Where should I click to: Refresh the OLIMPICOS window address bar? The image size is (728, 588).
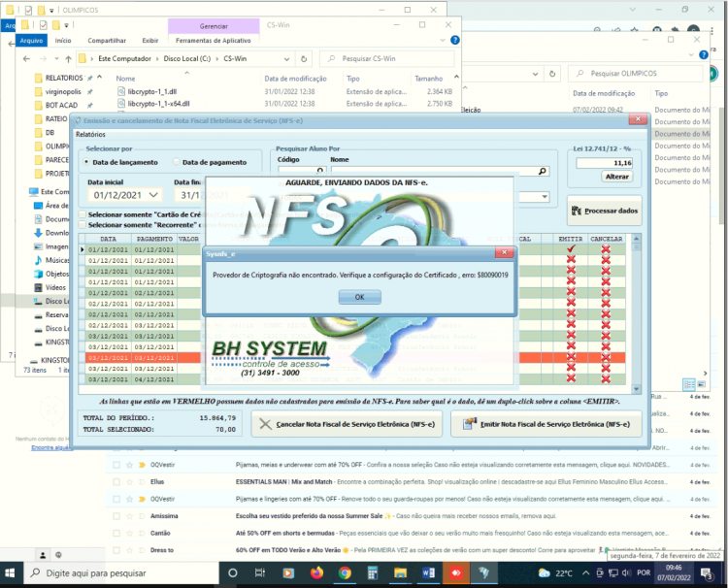552,74
